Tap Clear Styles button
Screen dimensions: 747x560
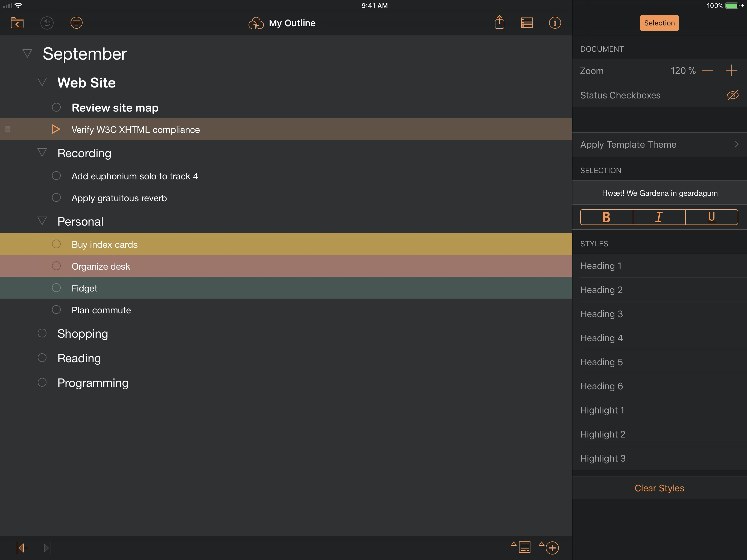(659, 488)
